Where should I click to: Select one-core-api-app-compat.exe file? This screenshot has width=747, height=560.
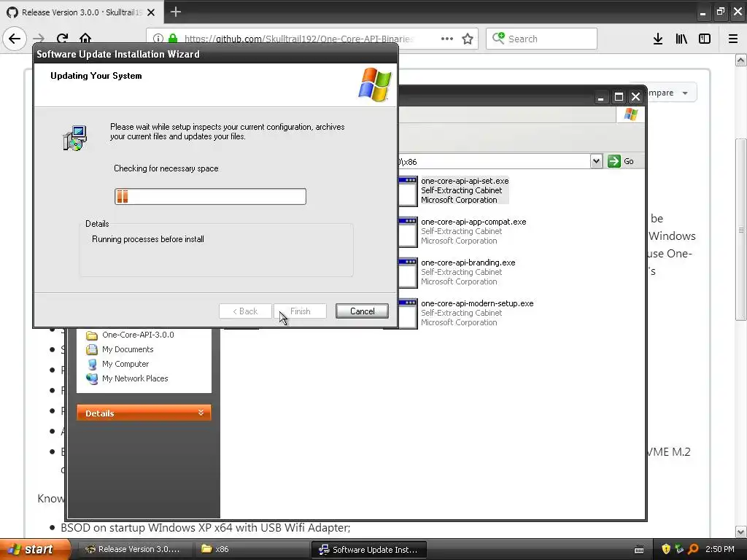pos(473,231)
